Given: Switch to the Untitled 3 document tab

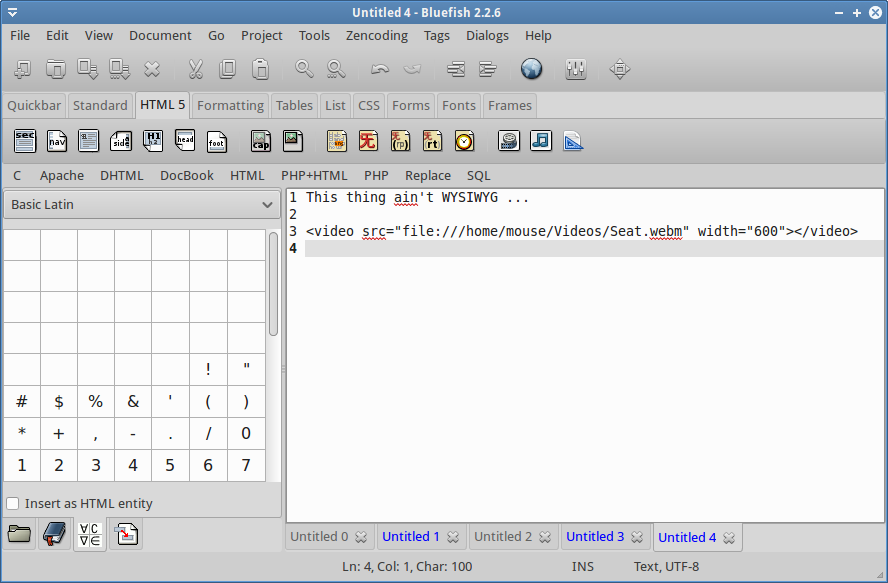Looking at the screenshot, I should (595, 537).
